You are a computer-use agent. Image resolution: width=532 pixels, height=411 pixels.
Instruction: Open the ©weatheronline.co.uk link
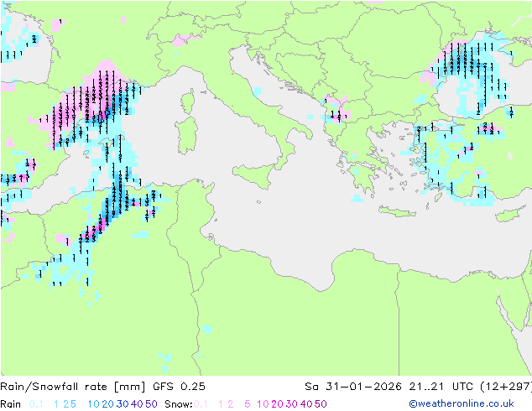(x=462, y=403)
